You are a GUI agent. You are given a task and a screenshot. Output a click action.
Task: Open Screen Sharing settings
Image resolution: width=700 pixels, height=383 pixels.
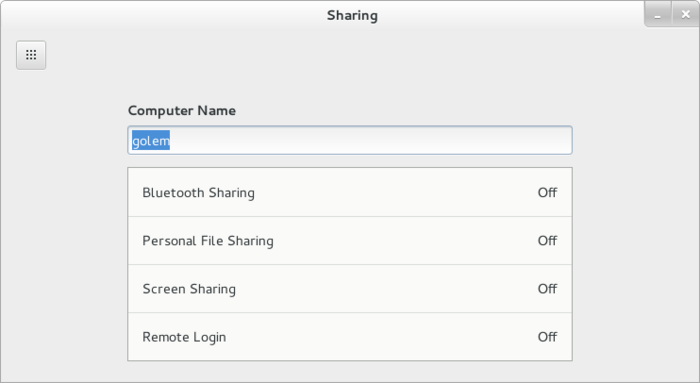[350, 289]
